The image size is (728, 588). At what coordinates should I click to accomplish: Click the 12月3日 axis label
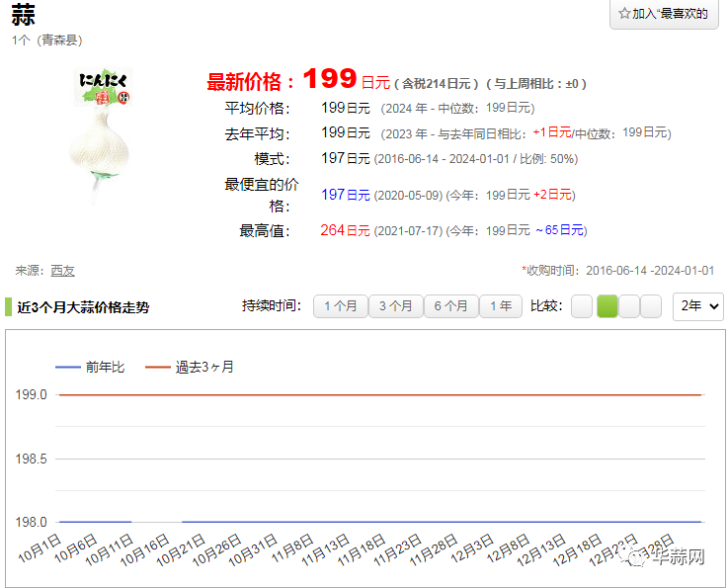[x=472, y=548]
